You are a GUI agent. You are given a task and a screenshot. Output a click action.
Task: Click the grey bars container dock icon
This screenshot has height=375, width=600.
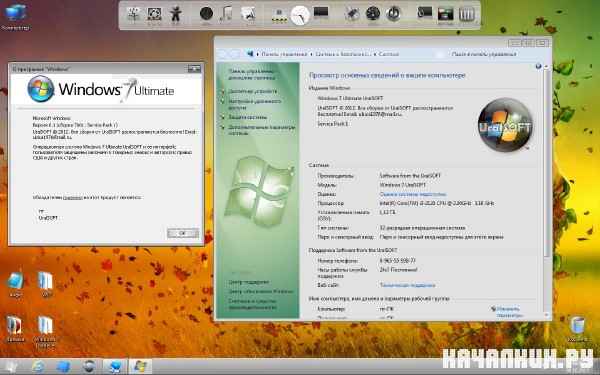(466, 15)
